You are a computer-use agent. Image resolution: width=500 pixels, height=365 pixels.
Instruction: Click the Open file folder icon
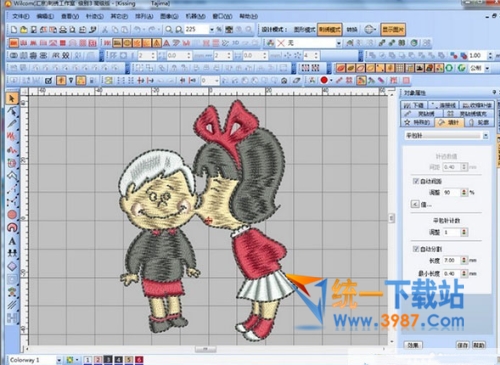coord(24,30)
